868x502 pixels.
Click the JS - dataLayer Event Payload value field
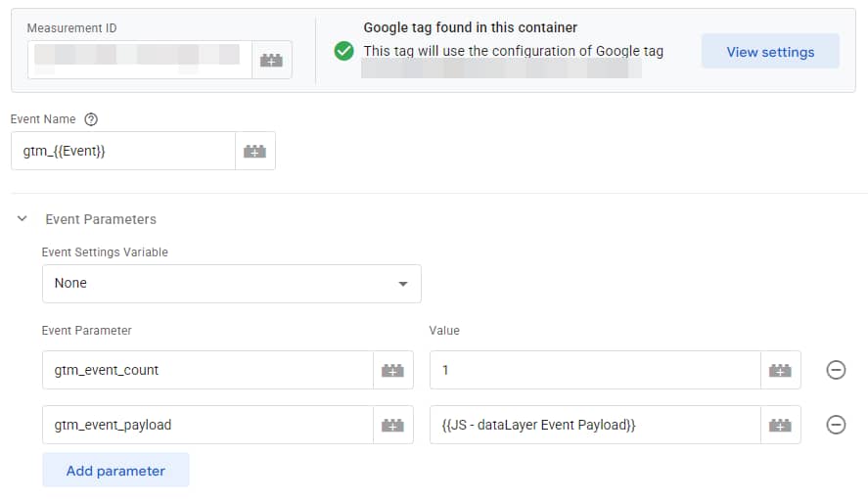coord(594,425)
